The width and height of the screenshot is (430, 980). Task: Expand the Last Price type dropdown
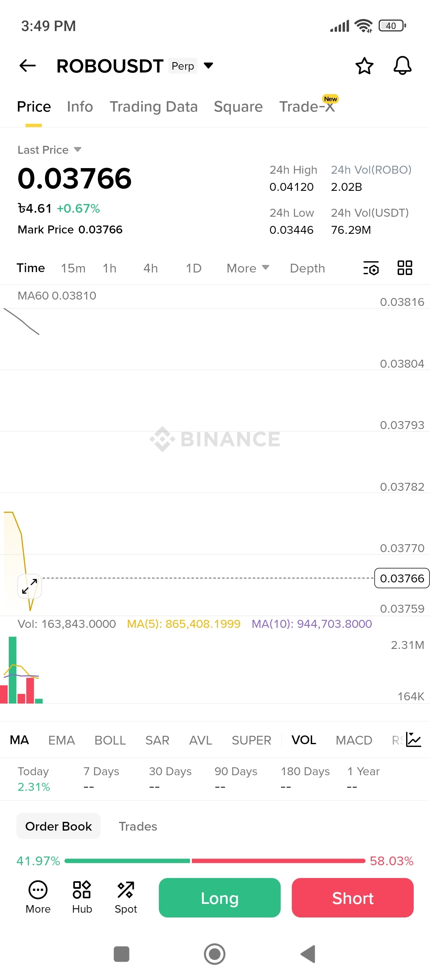pyautogui.click(x=78, y=150)
